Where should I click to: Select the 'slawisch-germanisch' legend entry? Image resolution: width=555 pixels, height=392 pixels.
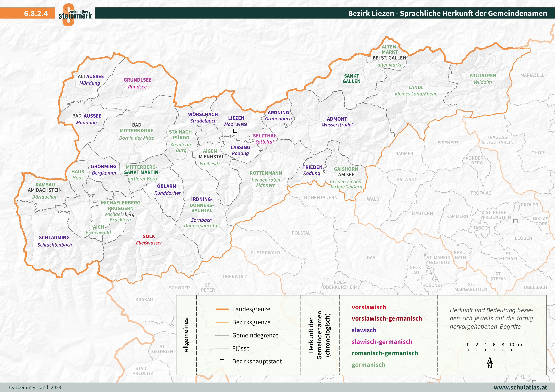tap(382, 342)
